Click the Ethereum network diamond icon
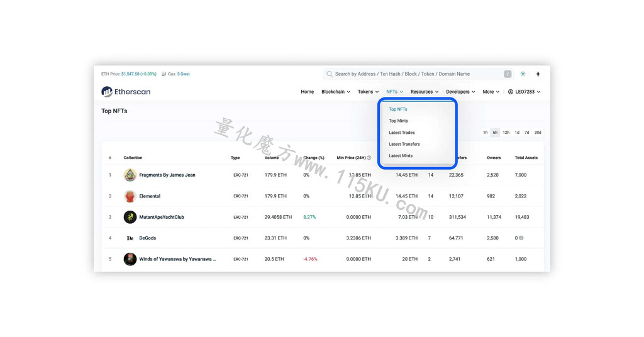644x337 pixels. point(538,74)
